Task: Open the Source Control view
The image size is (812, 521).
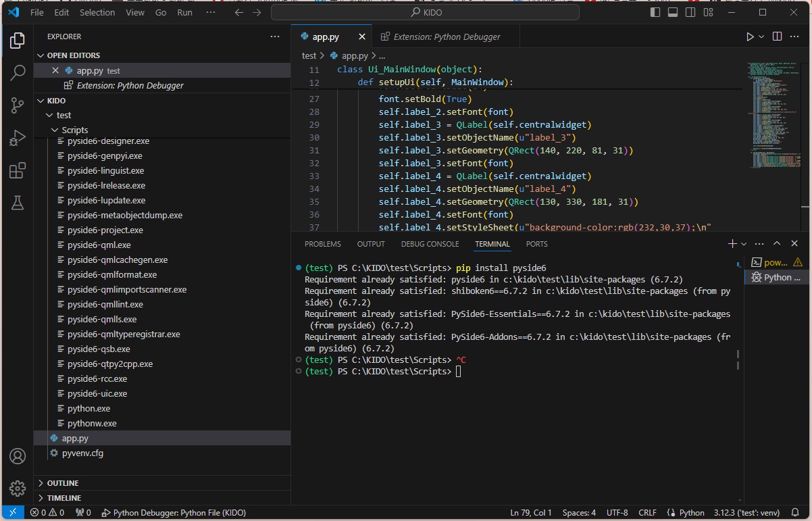Action: tap(18, 105)
